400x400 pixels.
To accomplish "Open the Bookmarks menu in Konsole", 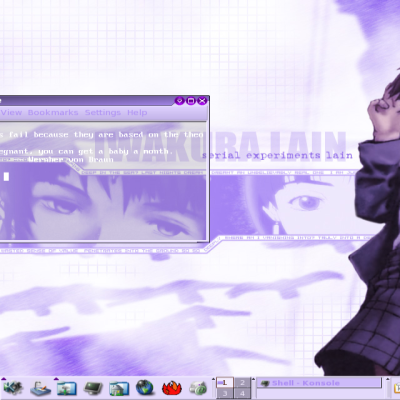I will (x=53, y=113).
